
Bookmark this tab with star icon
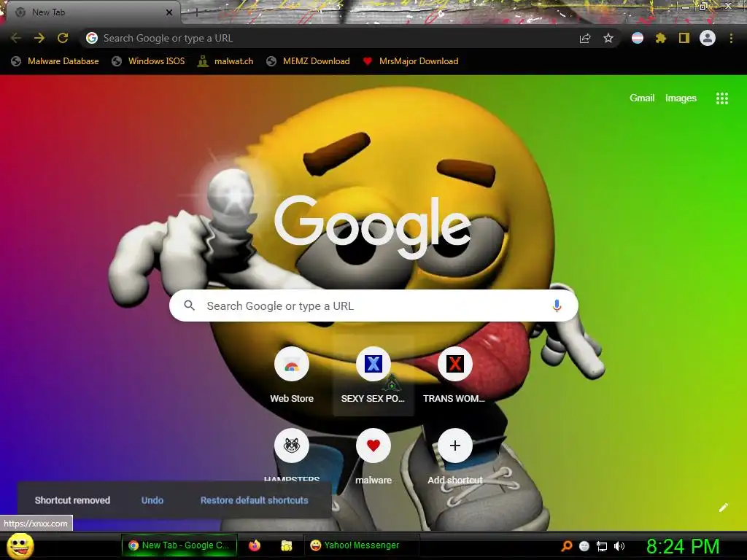[608, 38]
